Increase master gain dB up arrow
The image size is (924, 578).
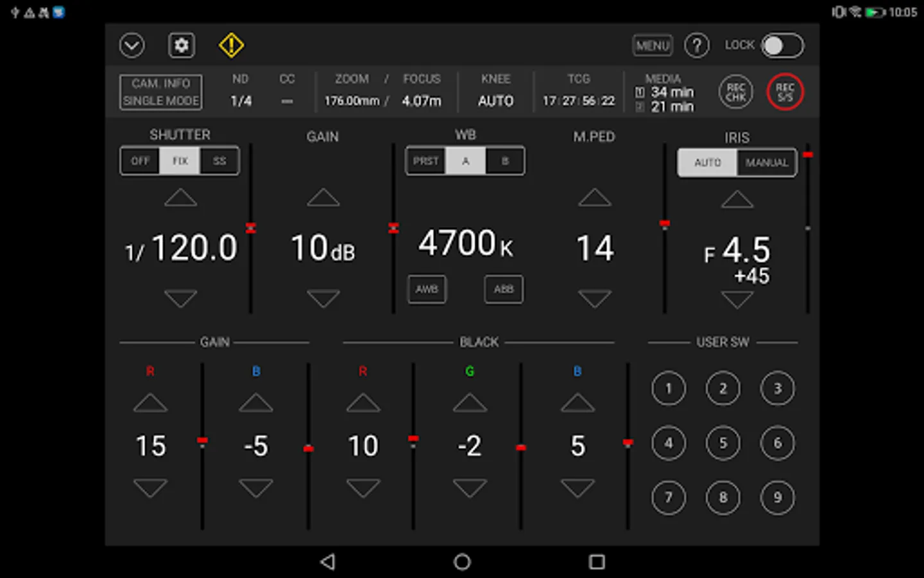[x=323, y=197]
